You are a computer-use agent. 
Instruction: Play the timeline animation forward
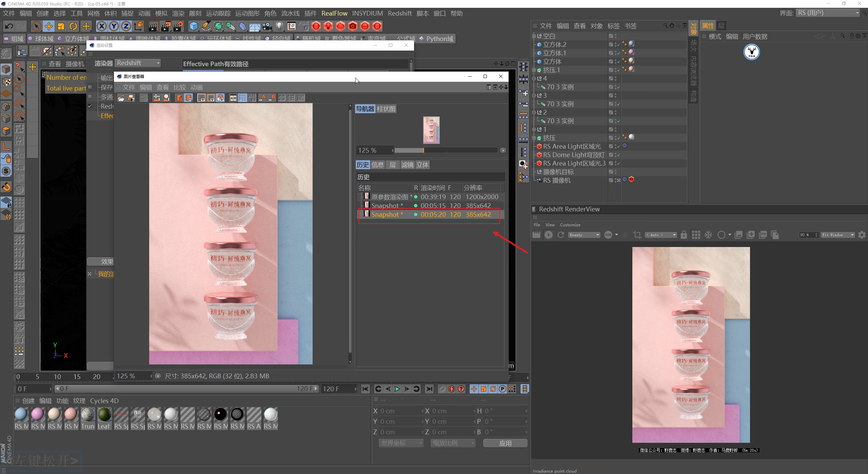click(397, 389)
